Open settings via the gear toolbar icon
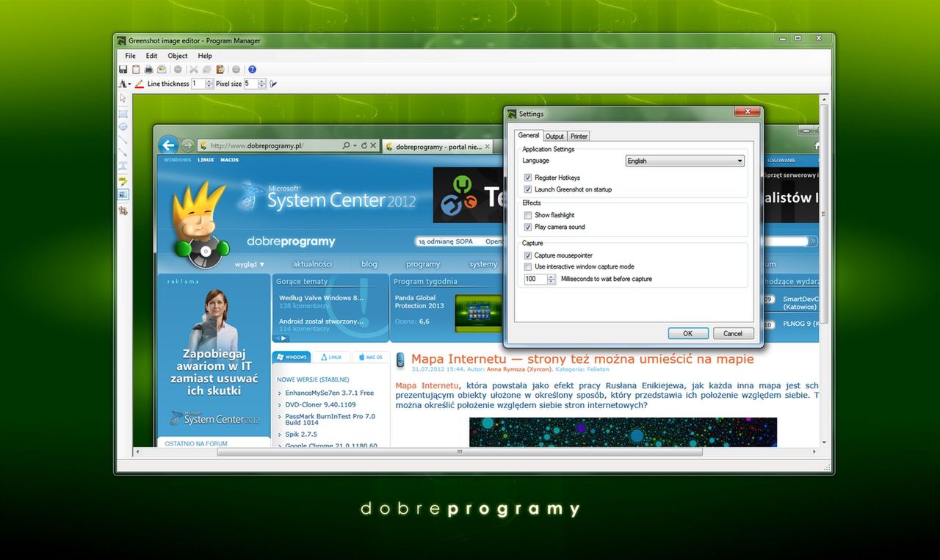The image size is (940, 560). [x=236, y=70]
